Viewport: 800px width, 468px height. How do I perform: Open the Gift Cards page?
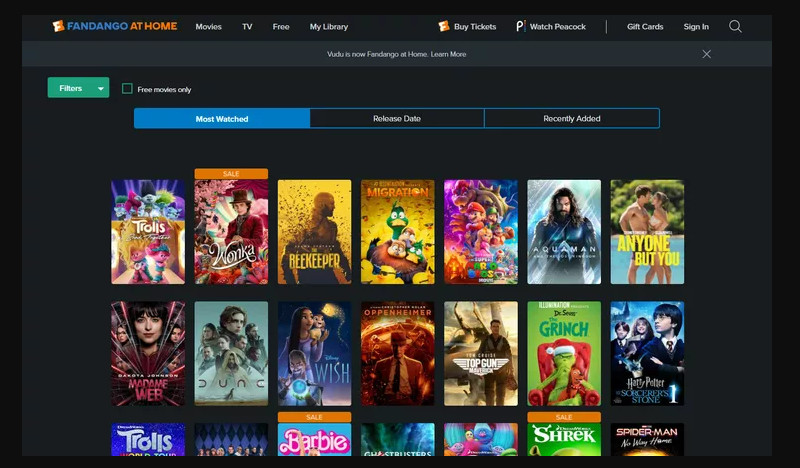tap(645, 27)
